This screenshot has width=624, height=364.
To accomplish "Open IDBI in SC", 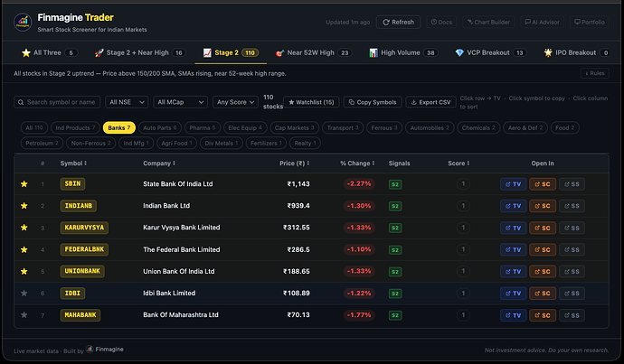I will (x=543, y=294).
